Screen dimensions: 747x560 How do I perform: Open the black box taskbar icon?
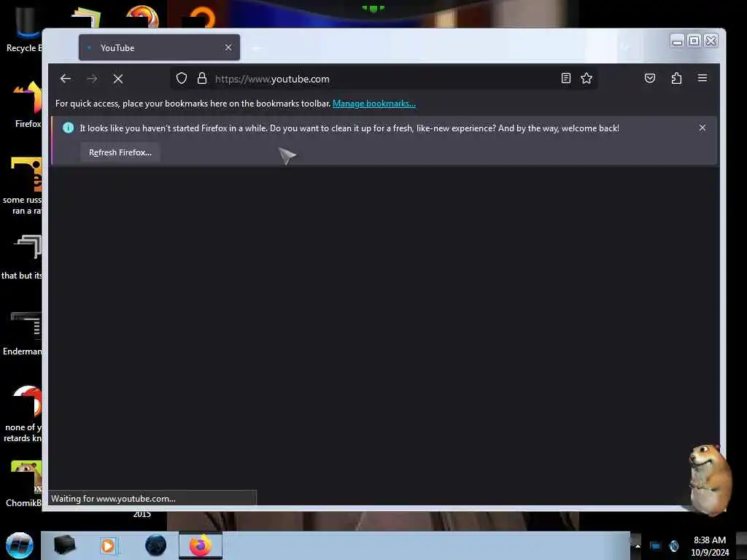[x=64, y=545]
